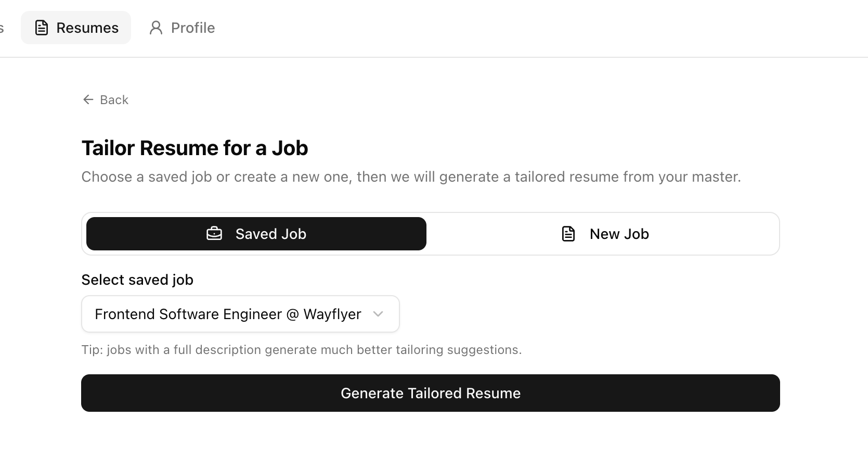Select the file icon inside the Resumes tab

coord(42,28)
